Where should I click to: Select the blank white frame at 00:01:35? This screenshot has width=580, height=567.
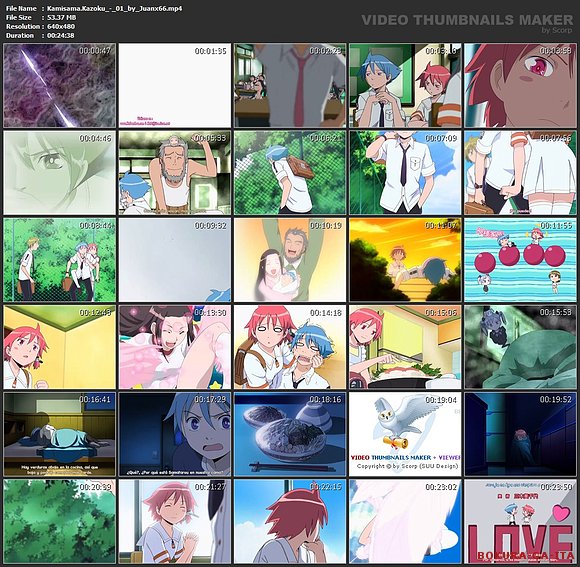click(175, 85)
